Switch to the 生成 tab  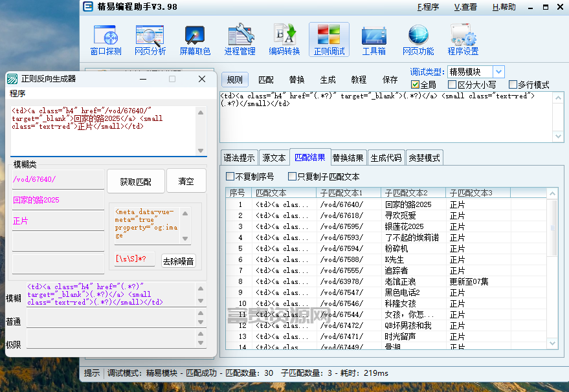coord(328,80)
